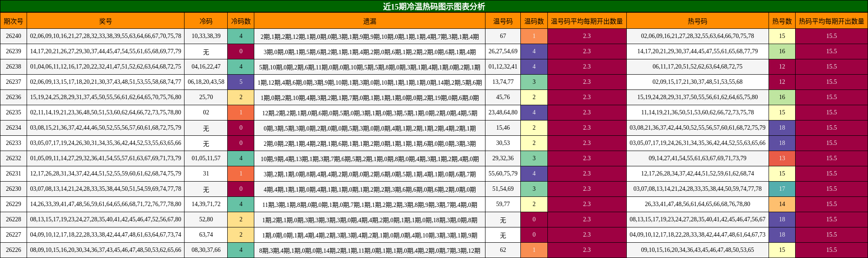The height and width of the screenshot is (258, 868).
Task: Click cold codes cell 08,30,37,66
Action: (x=206, y=250)
